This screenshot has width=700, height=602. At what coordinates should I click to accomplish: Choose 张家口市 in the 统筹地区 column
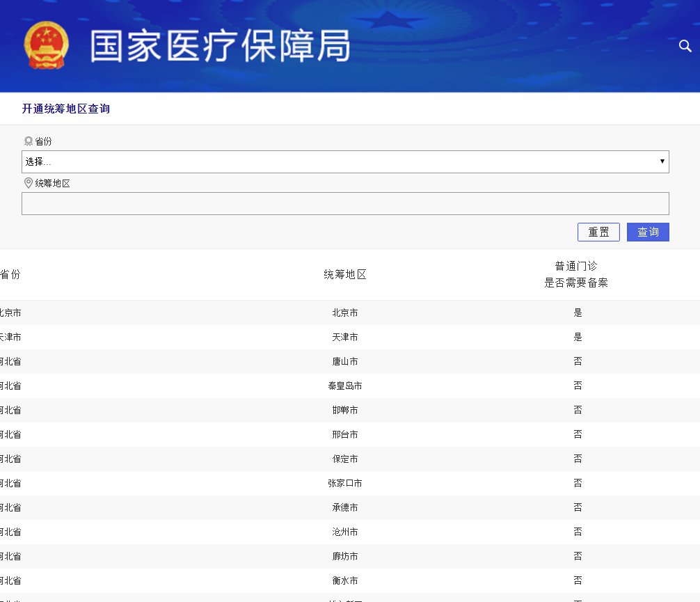[344, 483]
